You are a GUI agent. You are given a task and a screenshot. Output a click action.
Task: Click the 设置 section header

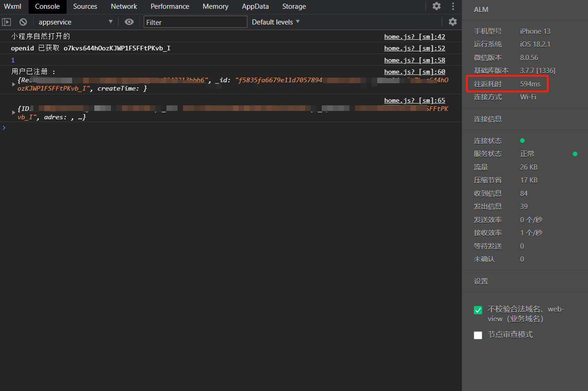click(x=481, y=281)
